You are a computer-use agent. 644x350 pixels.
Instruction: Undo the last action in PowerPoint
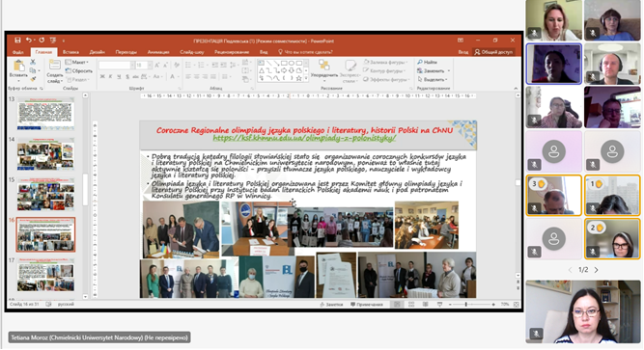click(28, 40)
